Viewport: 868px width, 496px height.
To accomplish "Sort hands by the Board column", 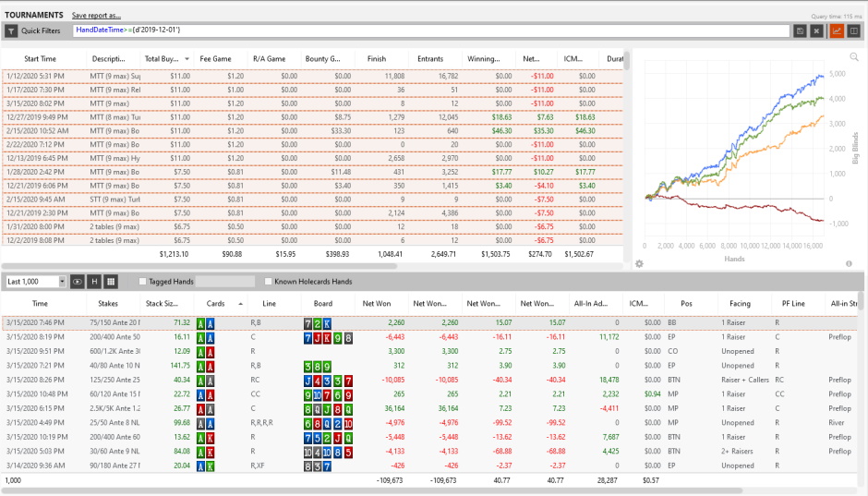I will [323, 304].
